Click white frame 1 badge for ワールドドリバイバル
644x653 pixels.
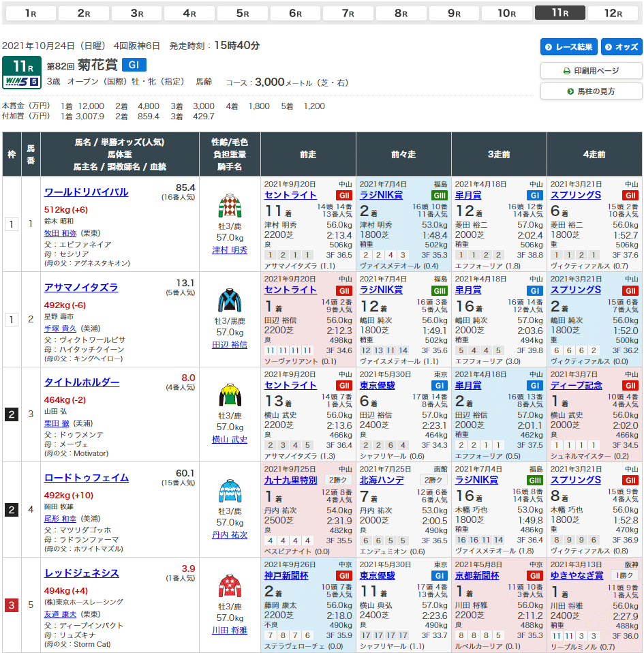point(11,224)
